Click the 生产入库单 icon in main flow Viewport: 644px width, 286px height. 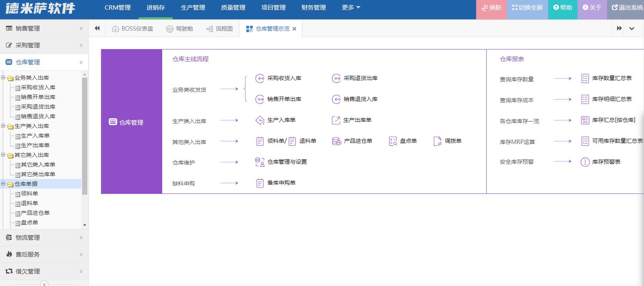pos(260,120)
